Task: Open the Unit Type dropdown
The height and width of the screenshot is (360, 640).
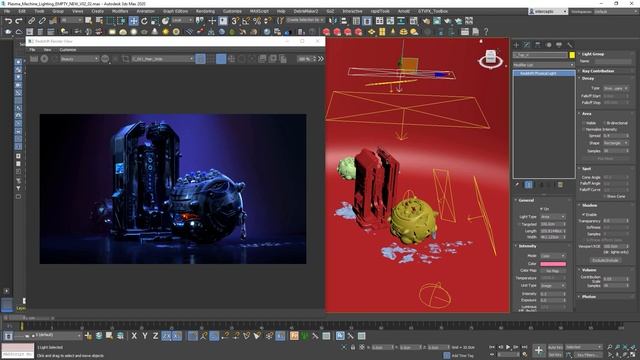Action: click(553, 286)
